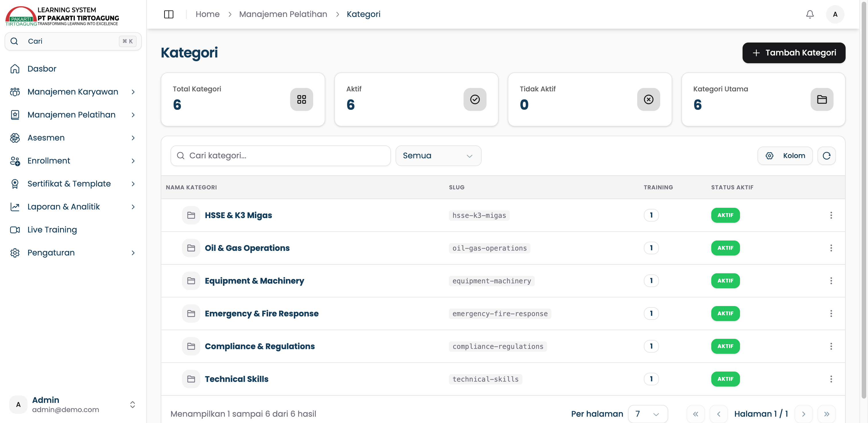
Task: Expand Asesmen submenu chevron
Action: 133,138
